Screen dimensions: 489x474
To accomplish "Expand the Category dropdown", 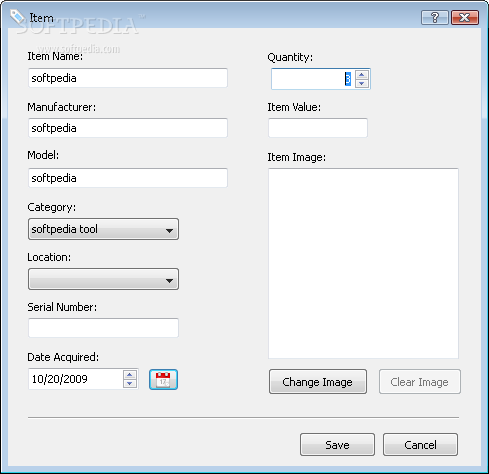I will pyautogui.click(x=103, y=229).
